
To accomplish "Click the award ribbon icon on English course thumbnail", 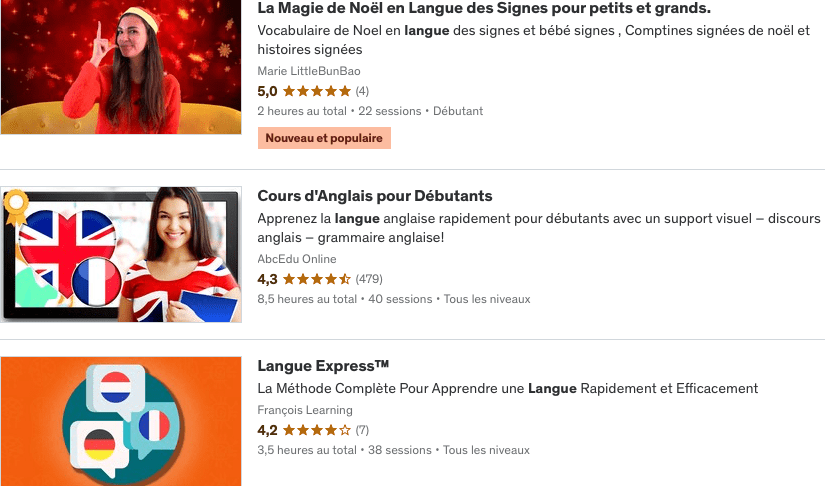I will [16, 206].
